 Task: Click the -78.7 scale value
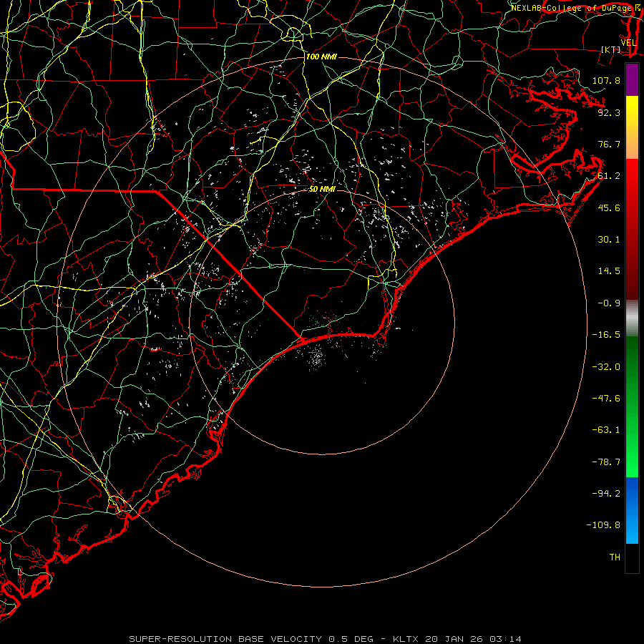(606, 462)
